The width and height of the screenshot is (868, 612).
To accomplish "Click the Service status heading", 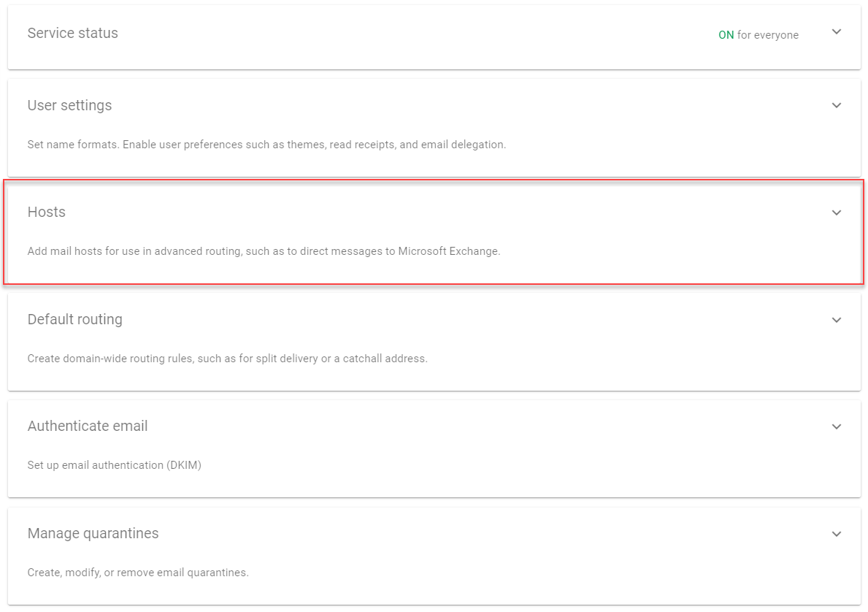I will pos(72,34).
